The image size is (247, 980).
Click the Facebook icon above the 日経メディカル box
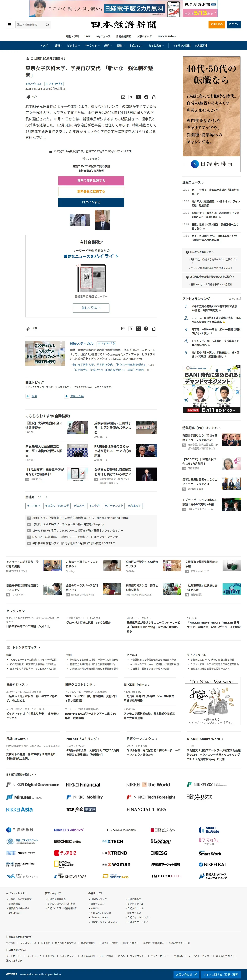tap(146, 329)
